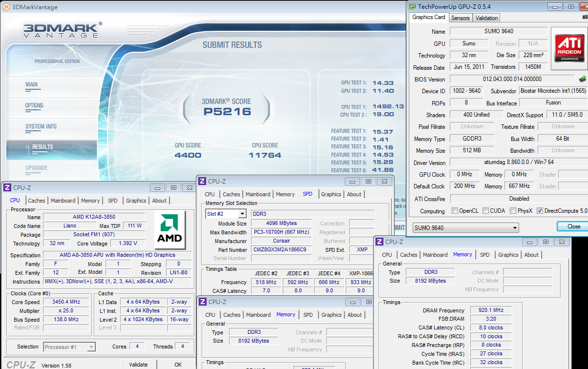Click the Z icon of the CPU-Z SPD window
This screenshot has width=588, height=369.
coord(202,181)
